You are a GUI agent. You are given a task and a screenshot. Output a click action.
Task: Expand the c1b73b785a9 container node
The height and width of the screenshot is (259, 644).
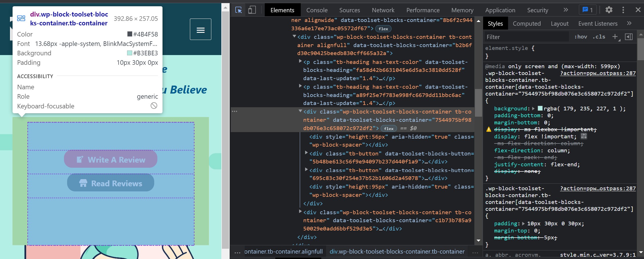coord(300,212)
